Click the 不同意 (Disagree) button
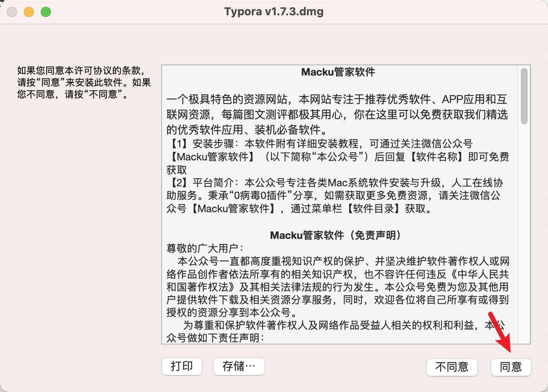Image resolution: width=548 pixels, height=392 pixels. coord(452,367)
